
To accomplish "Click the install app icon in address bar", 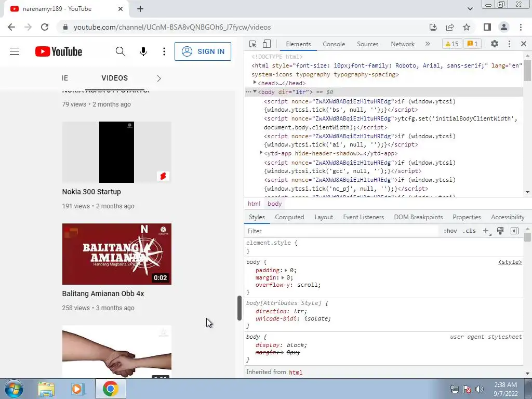I will [x=433, y=27].
